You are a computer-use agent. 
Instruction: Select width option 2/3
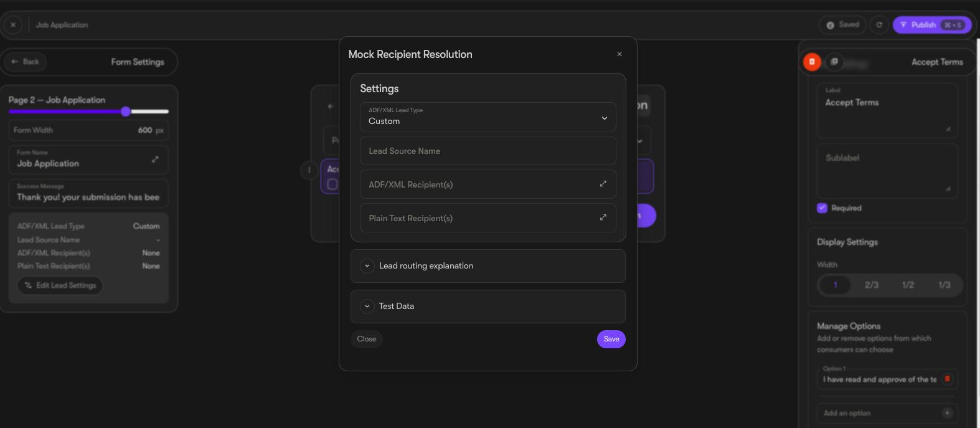872,285
